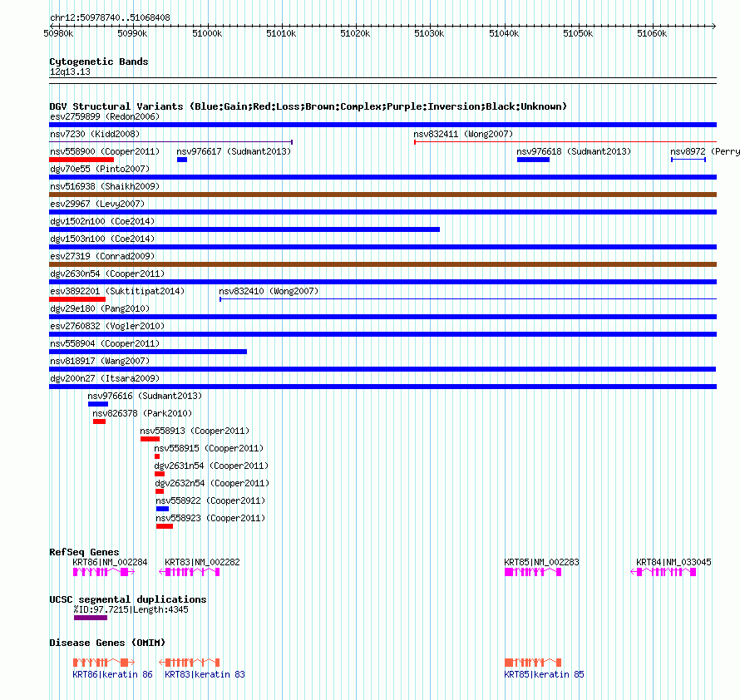Screen dimensions: 740x700
Task: Open the dgv29e180 (Pang2010) label
Action: click(100, 308)
